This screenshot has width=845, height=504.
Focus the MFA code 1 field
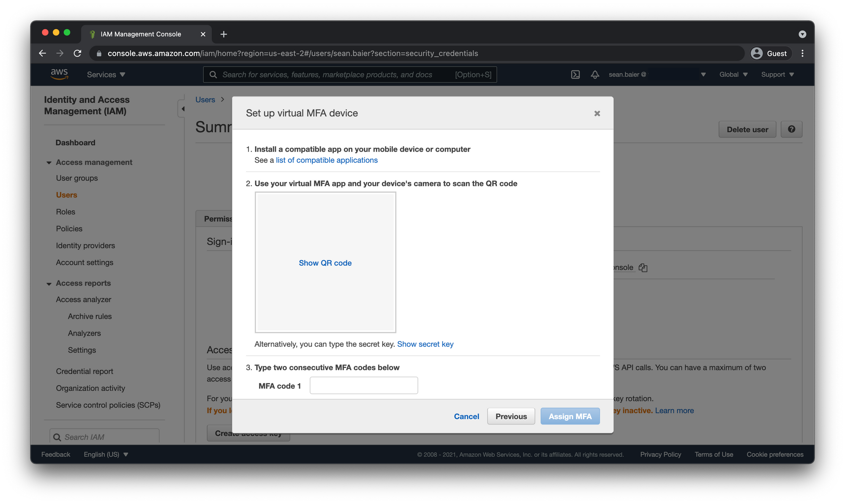pyautogui.click(x=363, y=385)
